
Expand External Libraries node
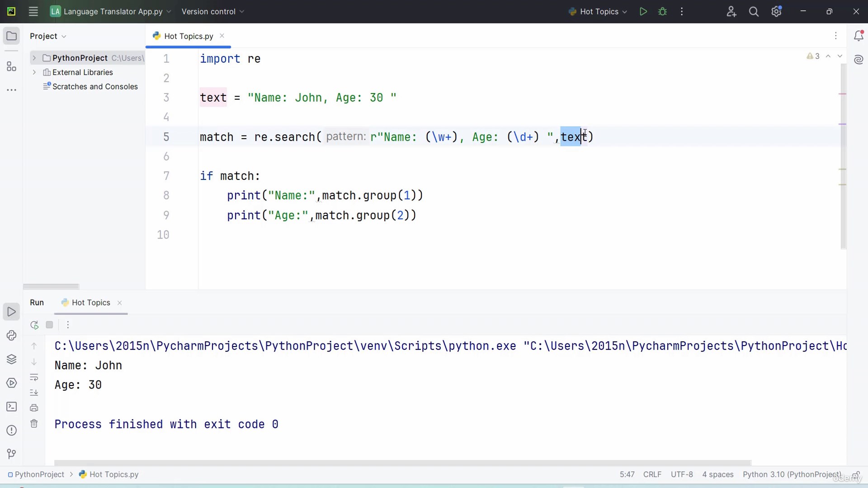[34, 72]
